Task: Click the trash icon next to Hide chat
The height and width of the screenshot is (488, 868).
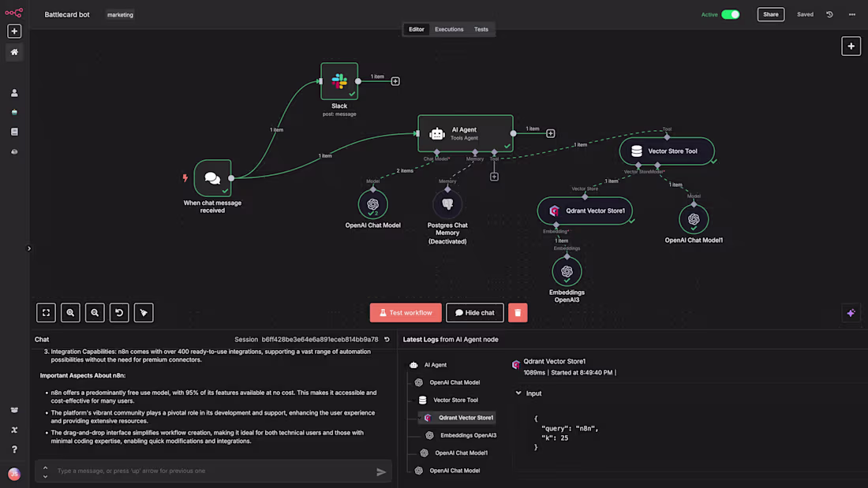Action: [518, 312]
